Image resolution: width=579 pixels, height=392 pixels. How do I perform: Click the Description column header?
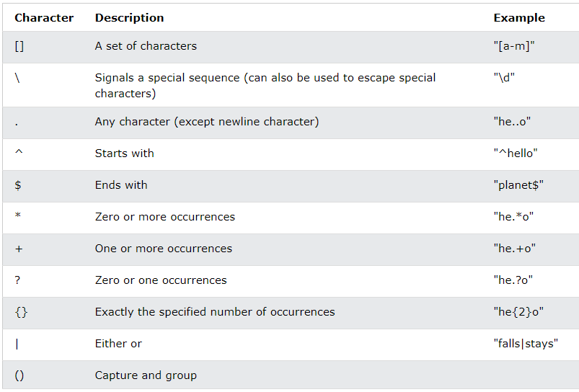point(129,18)
